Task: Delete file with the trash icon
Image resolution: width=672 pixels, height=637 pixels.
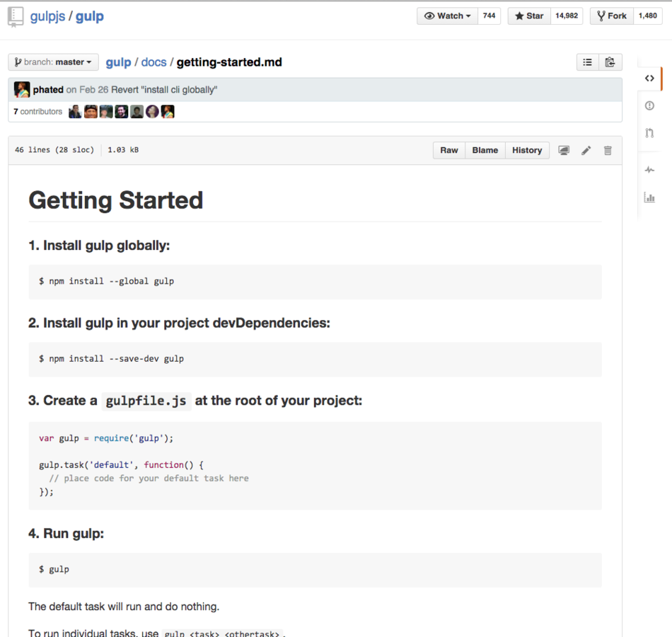Action: tap(608, 150)
